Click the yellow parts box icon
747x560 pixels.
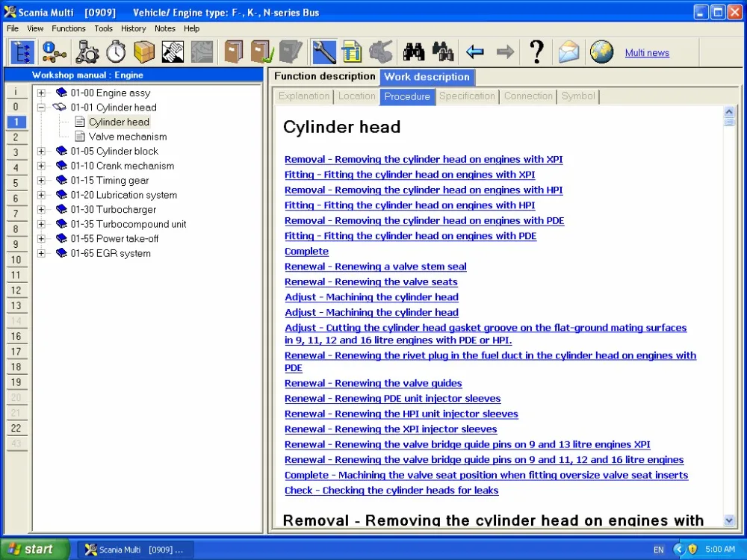point(144,52)
